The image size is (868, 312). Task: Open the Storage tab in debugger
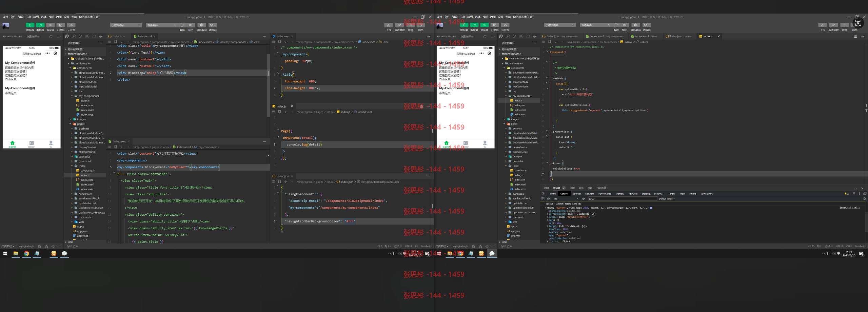coord(646,194)
